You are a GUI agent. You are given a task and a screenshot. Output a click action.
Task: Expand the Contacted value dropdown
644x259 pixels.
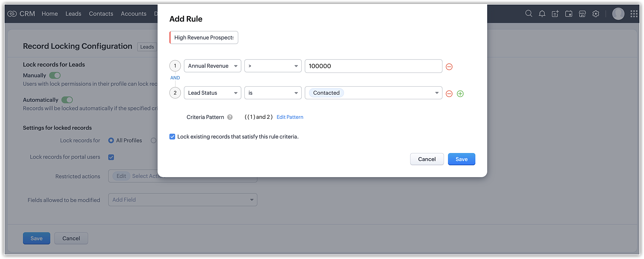437,93
